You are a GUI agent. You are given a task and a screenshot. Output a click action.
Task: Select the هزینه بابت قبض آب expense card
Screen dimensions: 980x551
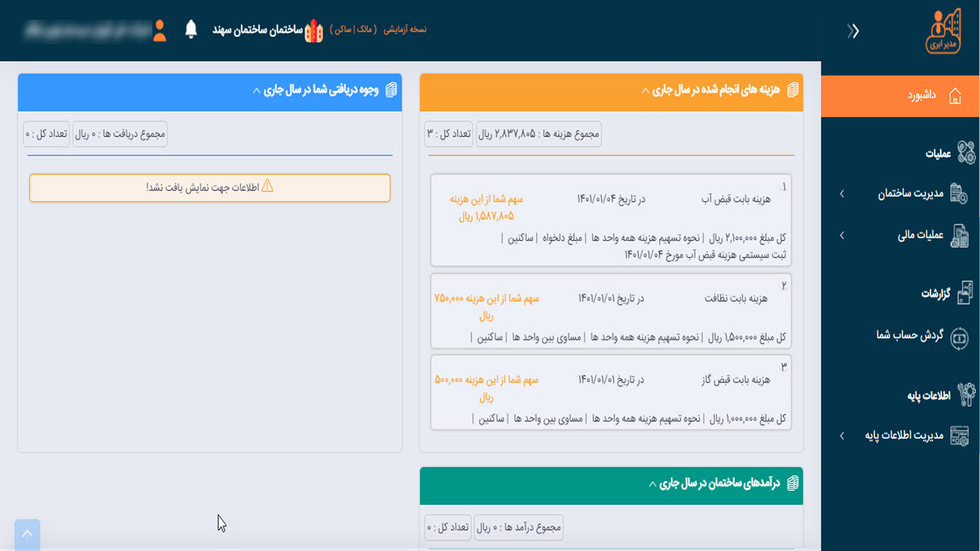pos(611,220)
